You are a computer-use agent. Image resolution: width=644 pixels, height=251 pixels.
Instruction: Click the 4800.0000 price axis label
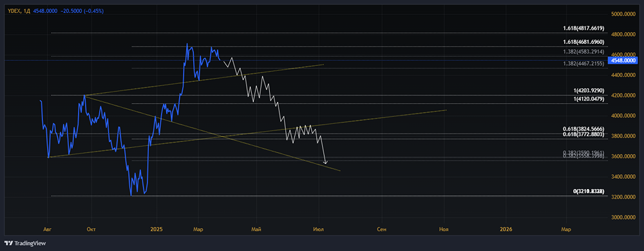pyautogui.click(x=624, y=34)
